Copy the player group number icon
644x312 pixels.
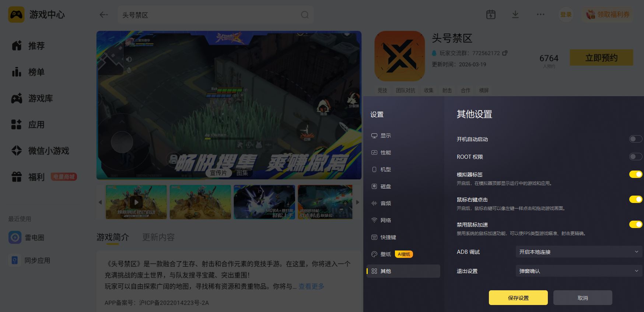coord(505,53)
